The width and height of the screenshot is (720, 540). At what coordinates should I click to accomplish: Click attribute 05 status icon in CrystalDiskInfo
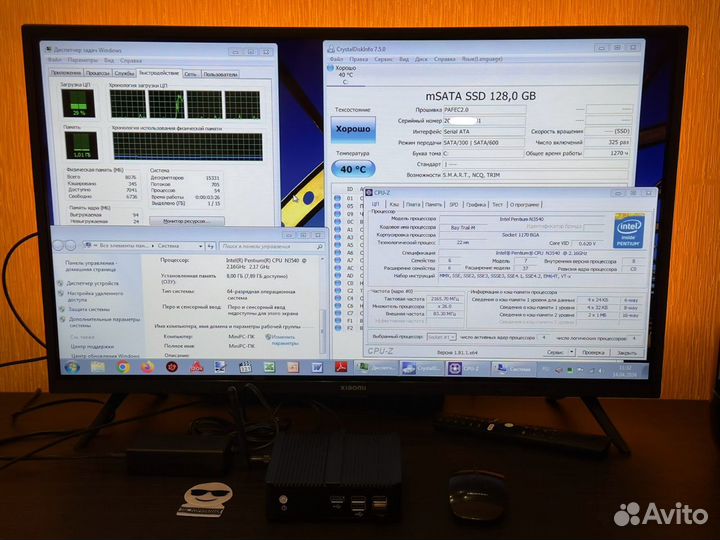point(338,206)
